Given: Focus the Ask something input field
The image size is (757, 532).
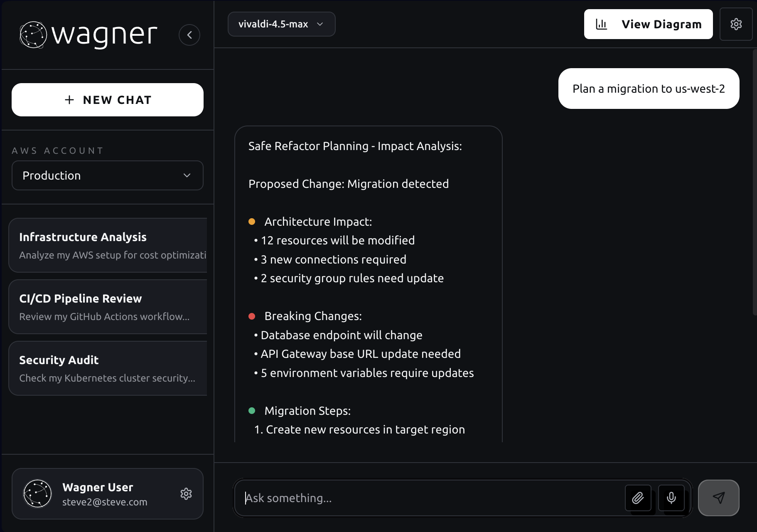Looking at the screenshot, I should pos(432,498).
